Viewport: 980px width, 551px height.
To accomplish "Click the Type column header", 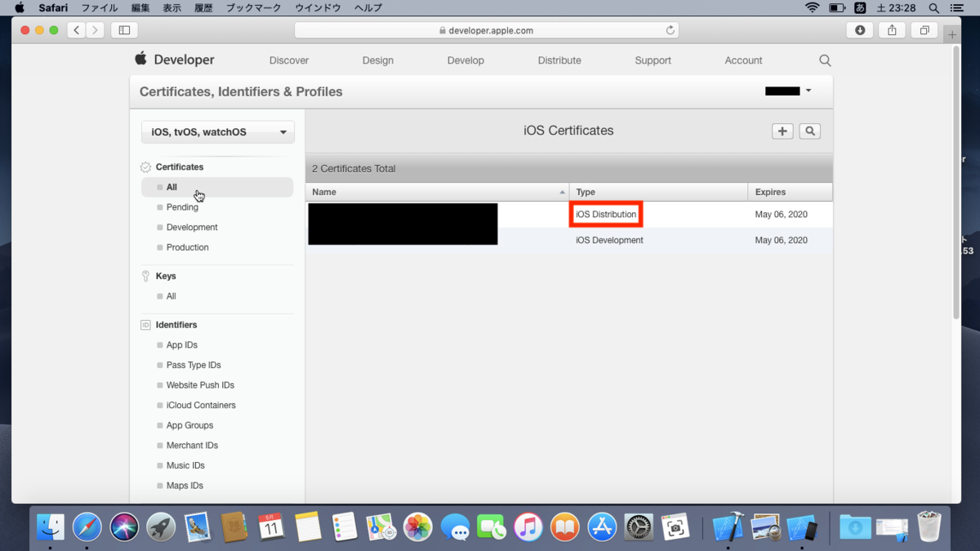I will click(658, 192).
